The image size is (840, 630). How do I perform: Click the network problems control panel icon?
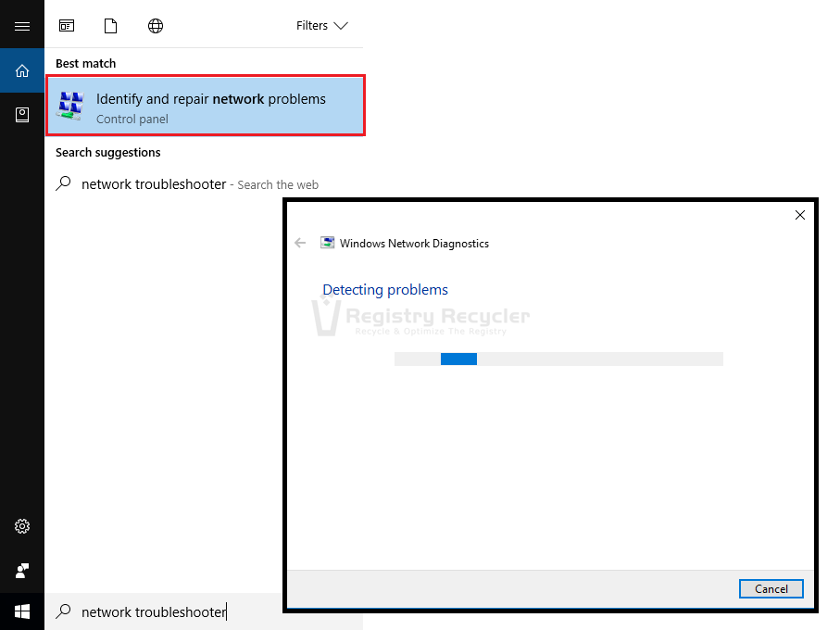(x=70, y=106)
